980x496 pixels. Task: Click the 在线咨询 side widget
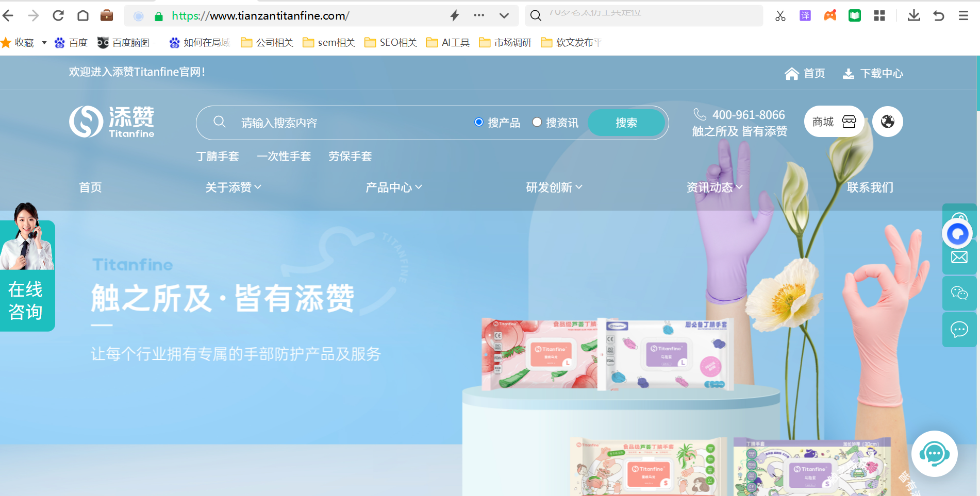pyautogui.click(x=27, y=267)
